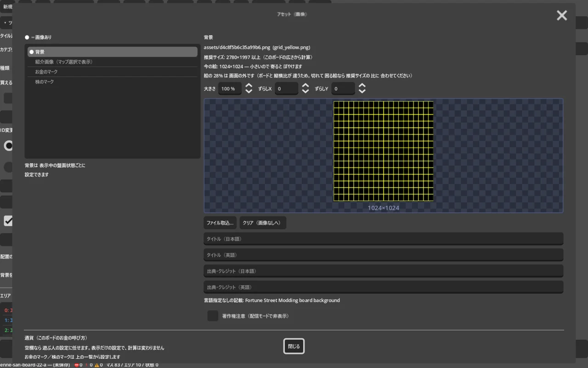Decrease 大きさ with the down arrow
This screenshot has height=368, width=588.
click(x=249, y=92)
